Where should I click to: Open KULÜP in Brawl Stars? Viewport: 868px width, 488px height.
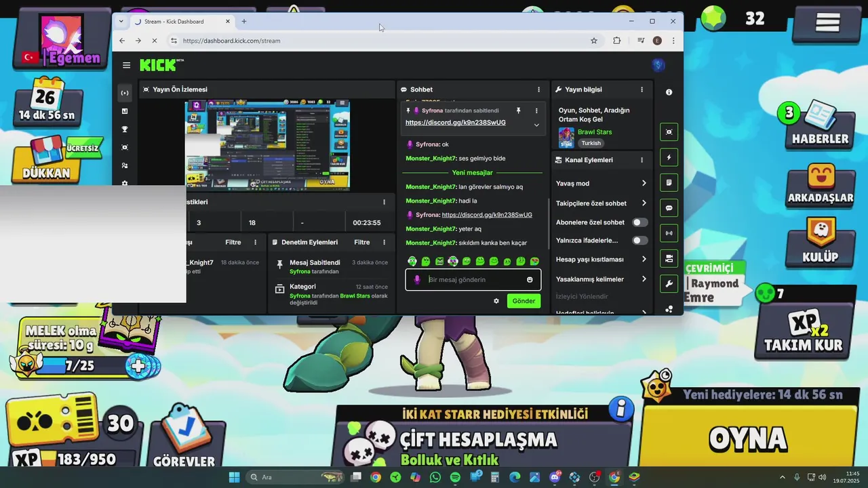click(x=820, y=243)
